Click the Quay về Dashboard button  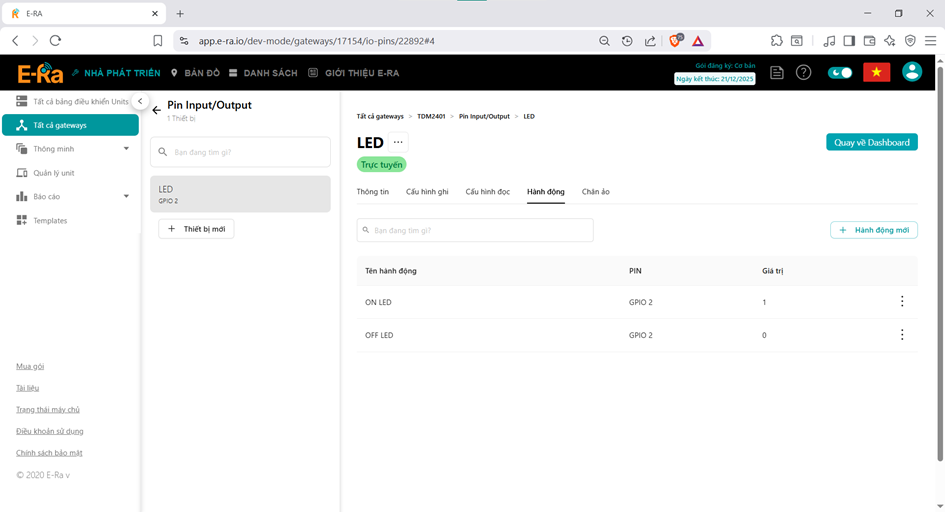[871, 142]
